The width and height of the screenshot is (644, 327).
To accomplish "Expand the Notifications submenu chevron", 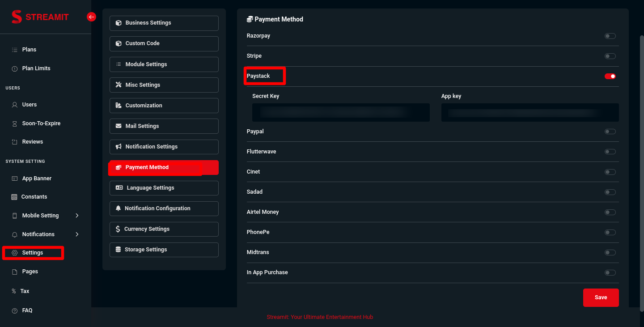I will 77,234.
